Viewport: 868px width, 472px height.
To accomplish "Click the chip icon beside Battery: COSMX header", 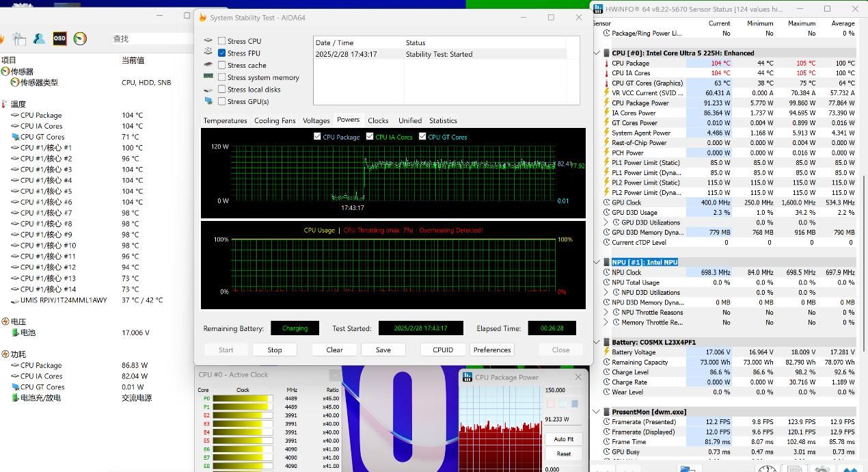I will [x=606, y=342].
